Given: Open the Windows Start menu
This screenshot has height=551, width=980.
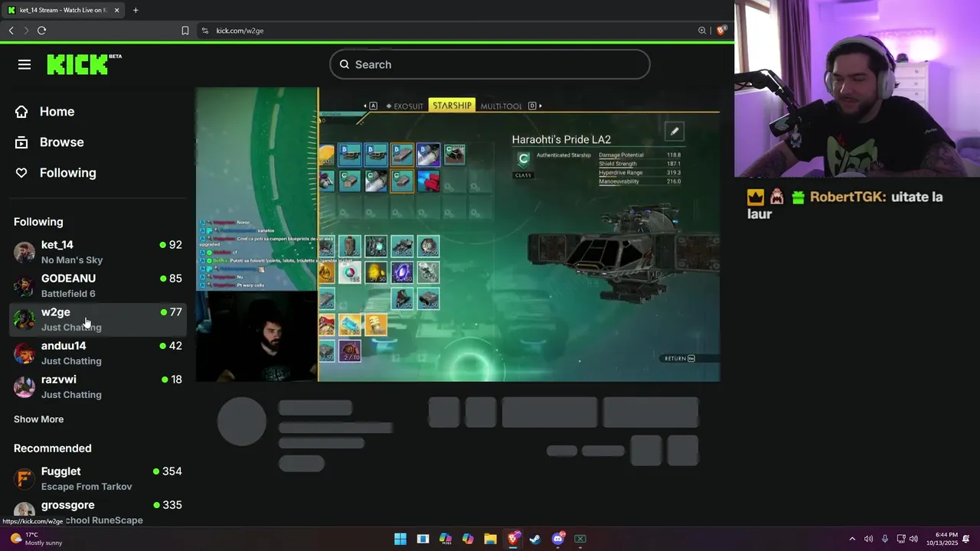Looking at the screenshot, I should (x=400, y=539).
